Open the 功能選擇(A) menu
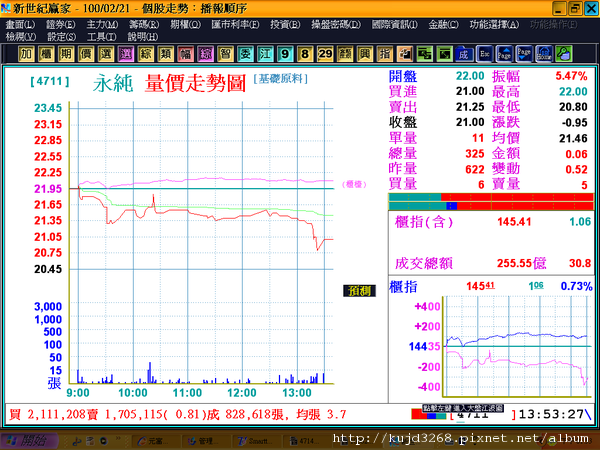The height and width of the screenshot is (450, 600). click(x=494, y=25)
